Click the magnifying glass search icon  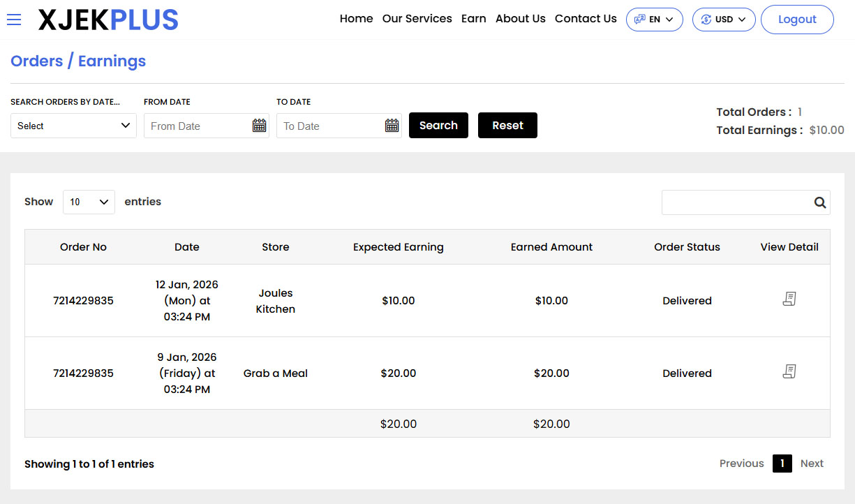(819, 202)
